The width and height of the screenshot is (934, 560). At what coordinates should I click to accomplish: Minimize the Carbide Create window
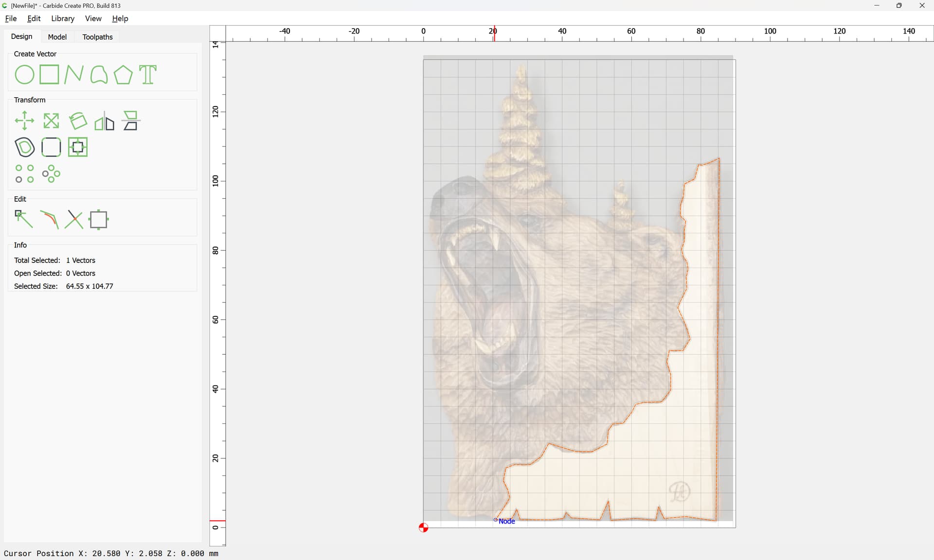point(877,5)
